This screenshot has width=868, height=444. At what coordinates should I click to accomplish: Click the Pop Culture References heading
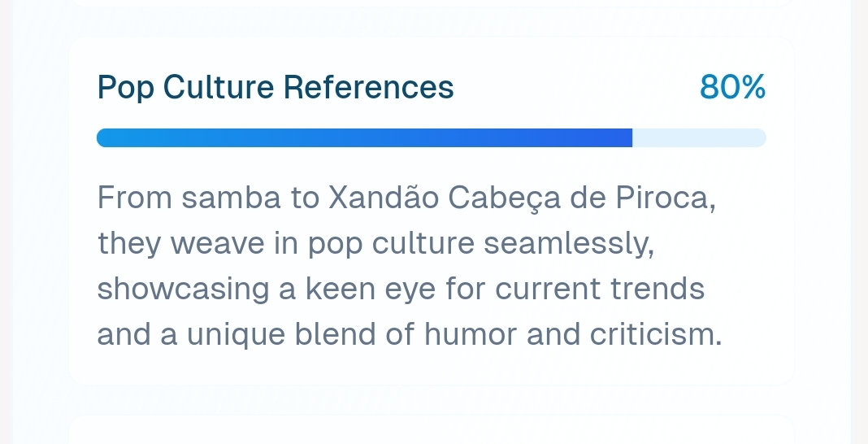pyautogui.click(x=275, y=87)
